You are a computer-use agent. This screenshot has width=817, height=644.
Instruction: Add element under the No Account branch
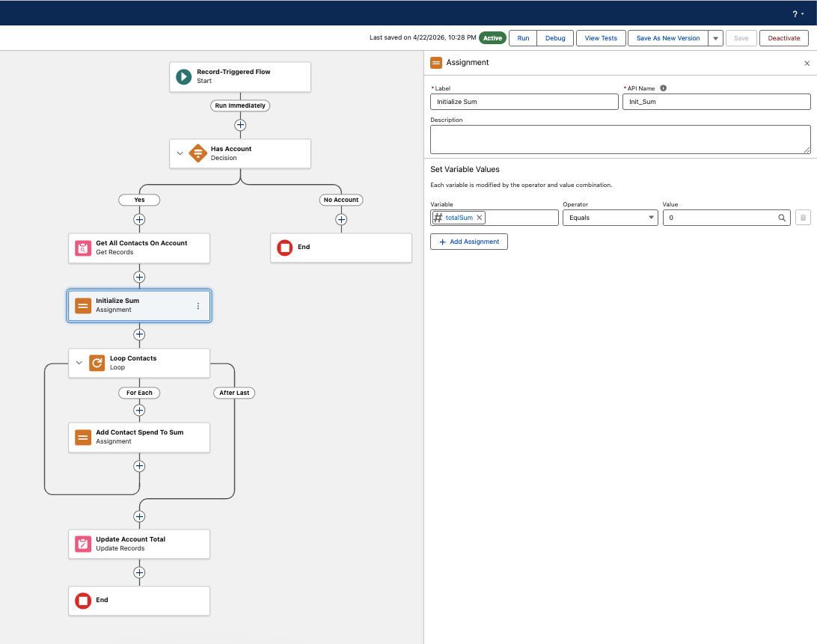(341, 219)
